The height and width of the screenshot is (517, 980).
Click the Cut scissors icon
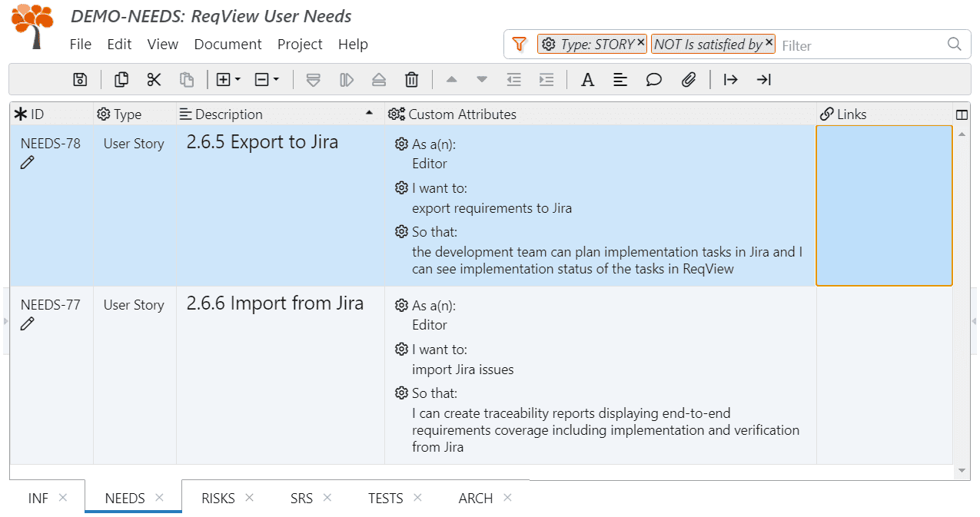click(x=154, y=79)
